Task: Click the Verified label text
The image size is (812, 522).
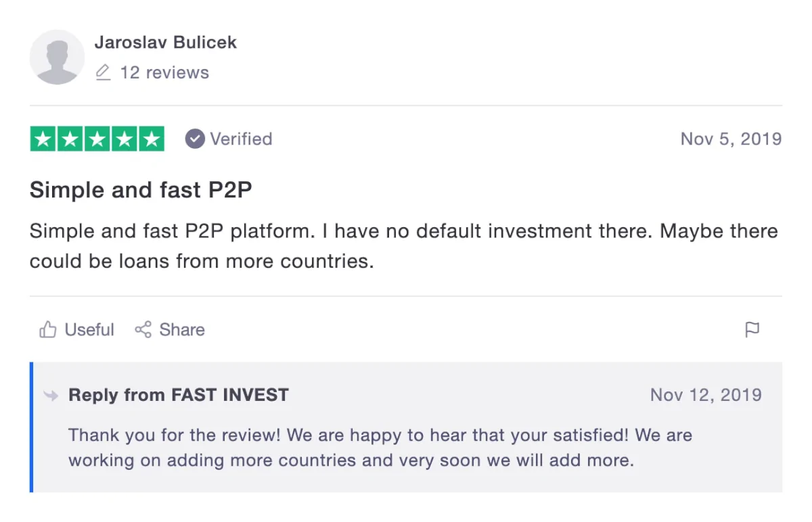Action: (x=241, y=139)
